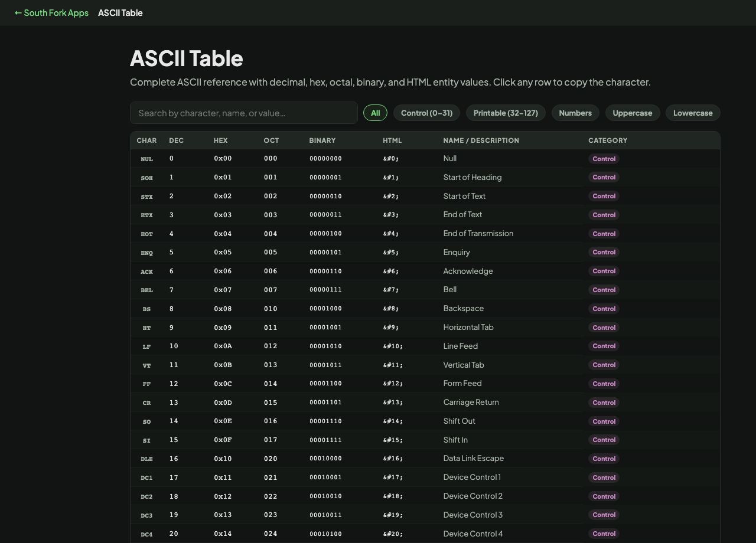Click Device Control 4 name

[473, 534]
